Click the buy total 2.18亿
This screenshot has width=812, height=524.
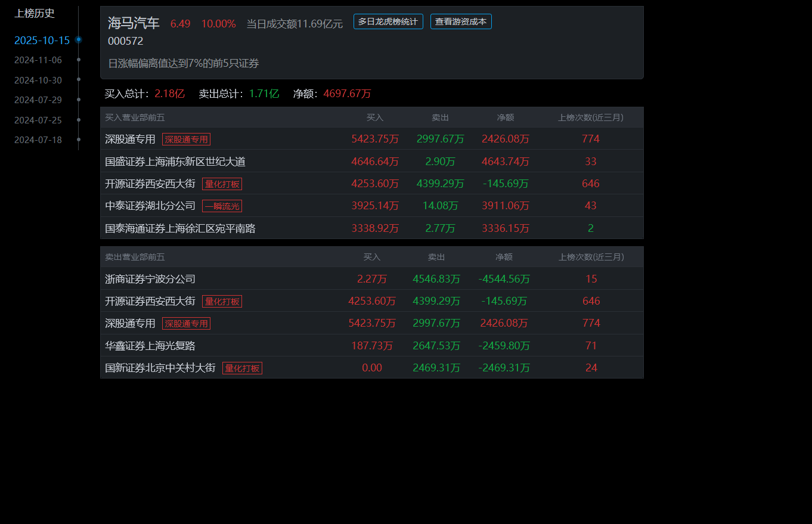tap(170, 94)
